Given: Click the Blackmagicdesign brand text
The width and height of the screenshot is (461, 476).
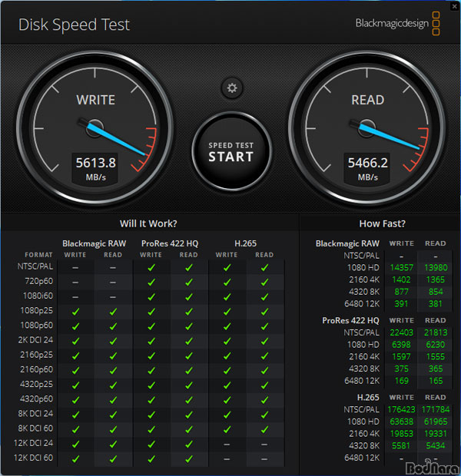Looking at the screenshot, I should [x=392, y=23].
